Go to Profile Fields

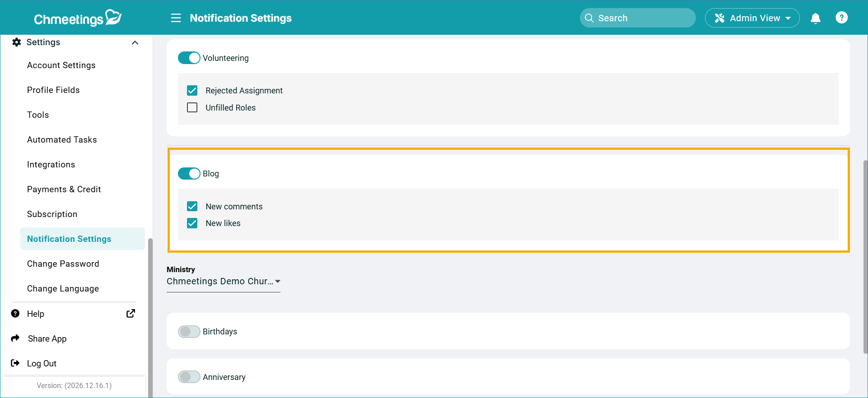53,90
